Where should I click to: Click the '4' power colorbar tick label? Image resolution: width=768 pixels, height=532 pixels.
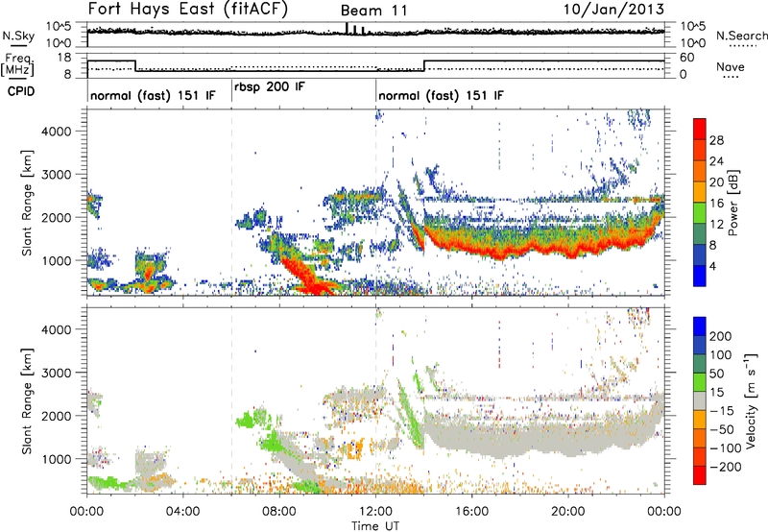712,266
